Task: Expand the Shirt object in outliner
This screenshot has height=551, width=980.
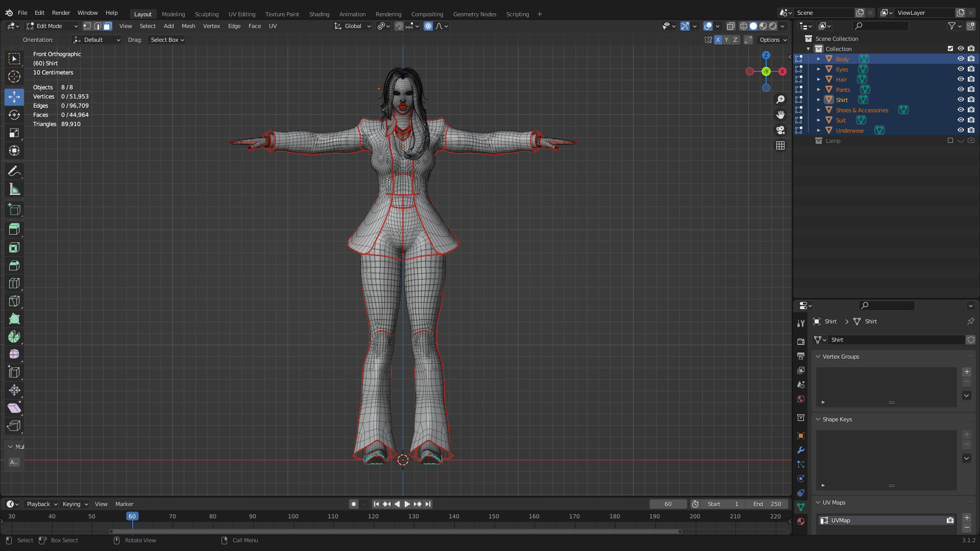Action: pos(819,99)
